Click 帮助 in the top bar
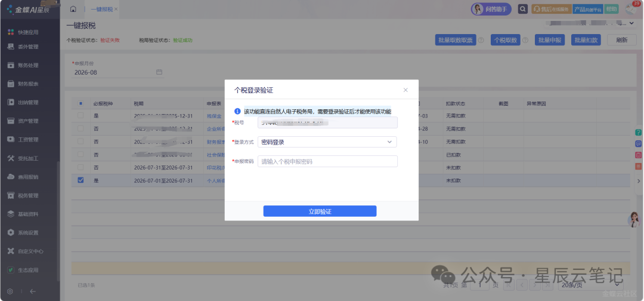The height and width of the screenshot is (301, 644). pos(611,9)
